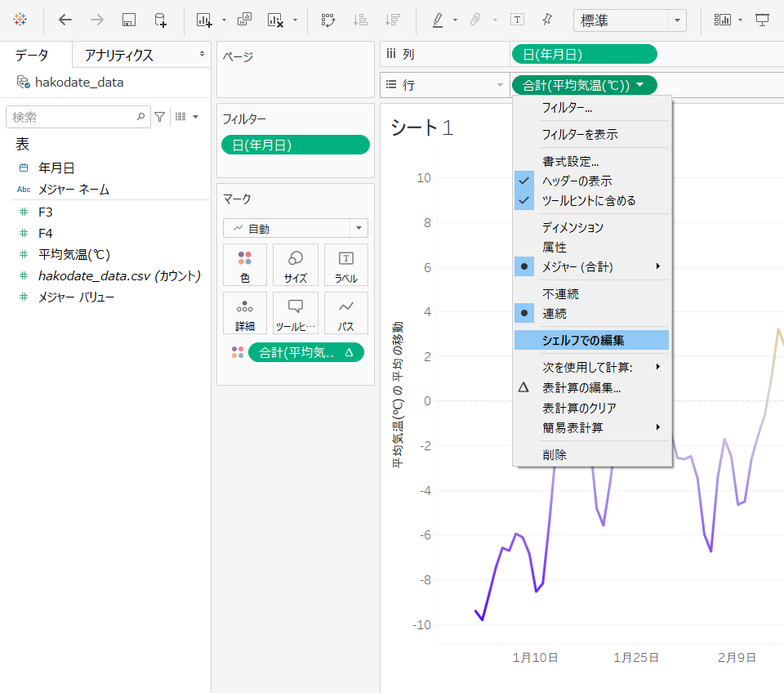Expand the 簡易表計算 submenu
784x693 pixels.
click(591, 427)
